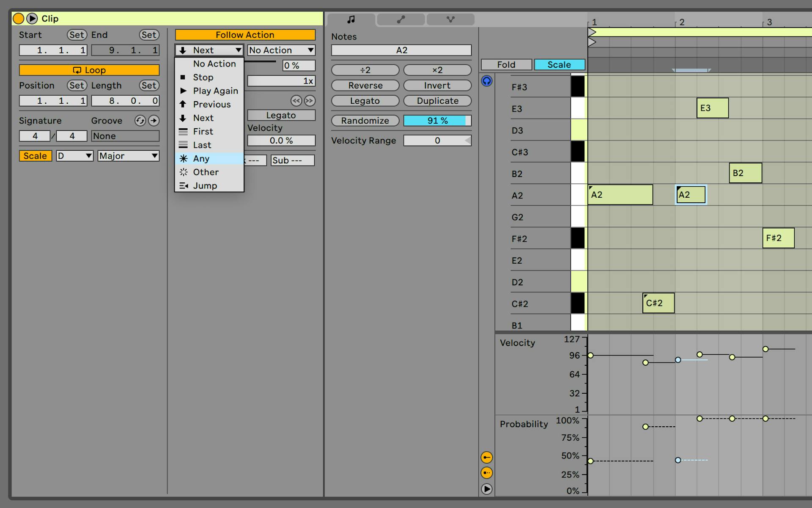Toggle the Loop switch

(x=89, y=70)
